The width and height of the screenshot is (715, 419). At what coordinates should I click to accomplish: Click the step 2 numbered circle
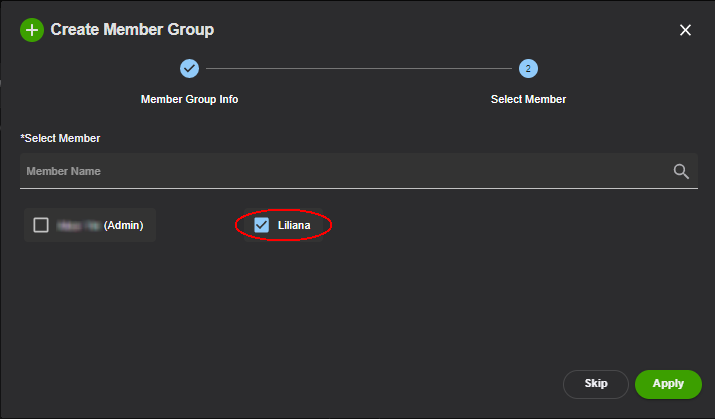pyautogui.click(x=528, y=68)
